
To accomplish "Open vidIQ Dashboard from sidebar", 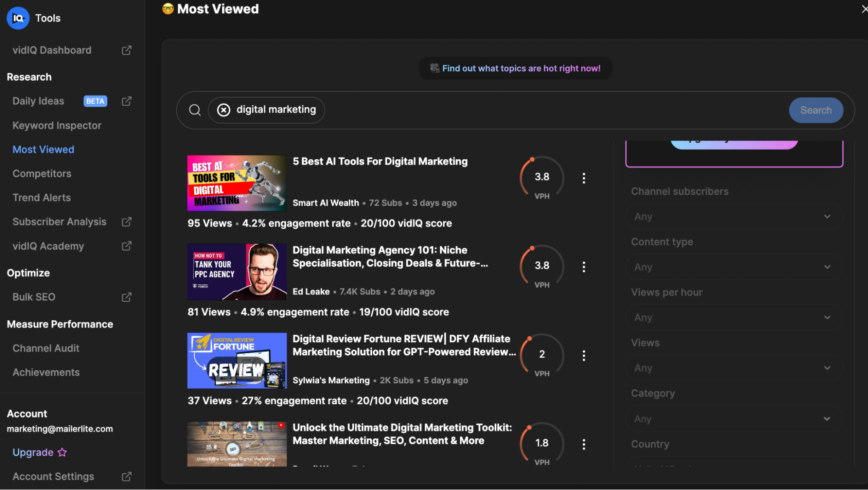I will [x=52, y=50].
